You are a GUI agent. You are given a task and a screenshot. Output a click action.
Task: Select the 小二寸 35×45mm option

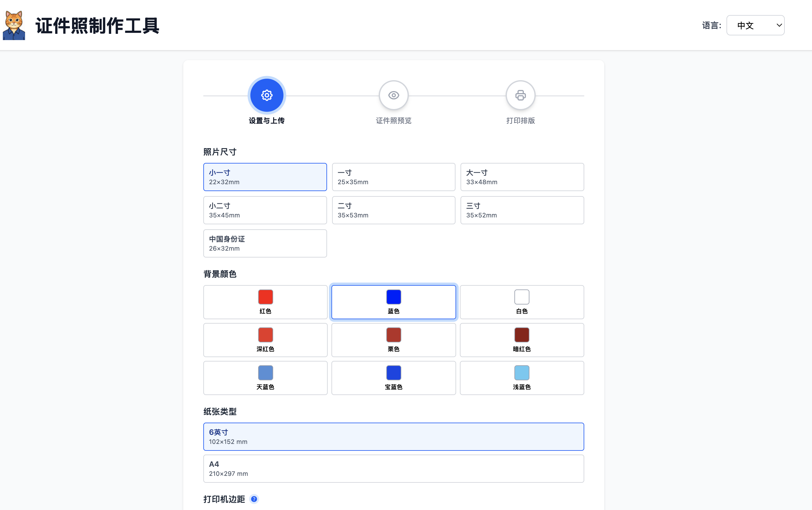(x=265, y=210)
